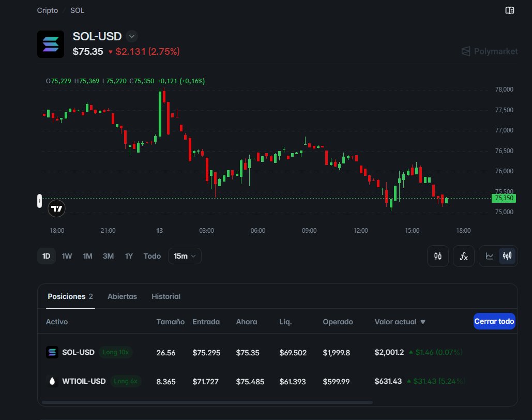Screen dimensions: 532x420
Task: Select the 1Y time range
Action: click(x=129, y=256)
